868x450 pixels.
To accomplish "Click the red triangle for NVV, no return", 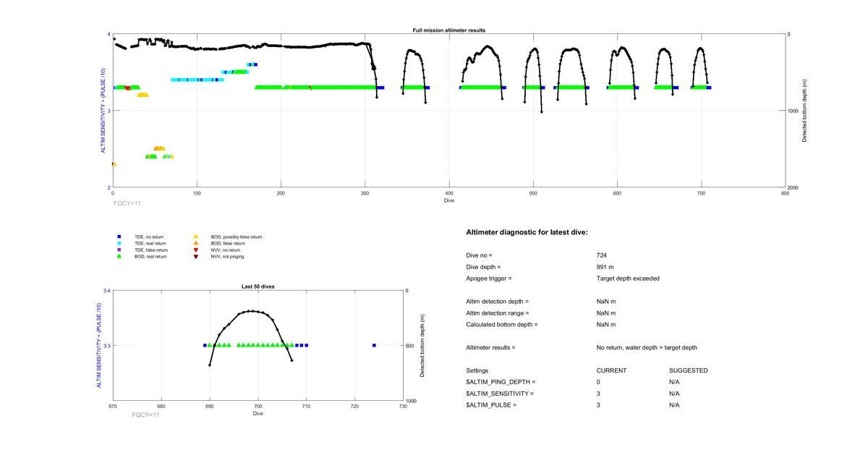I will tap(195, 250).
